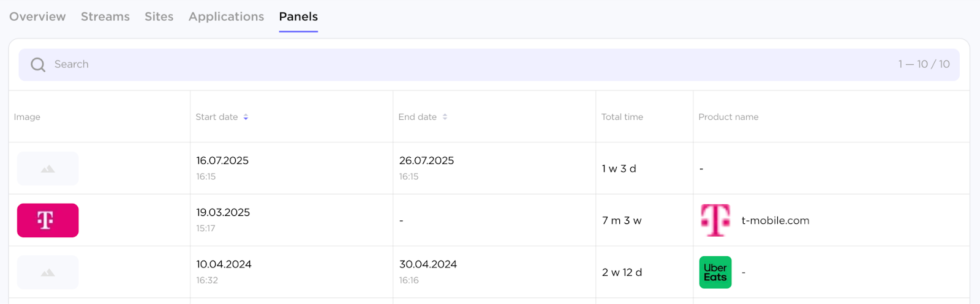Sort by Start date arrow icon
Image resolution: width=980 pixels, height=304 pixels.
[x=246, y=117]
